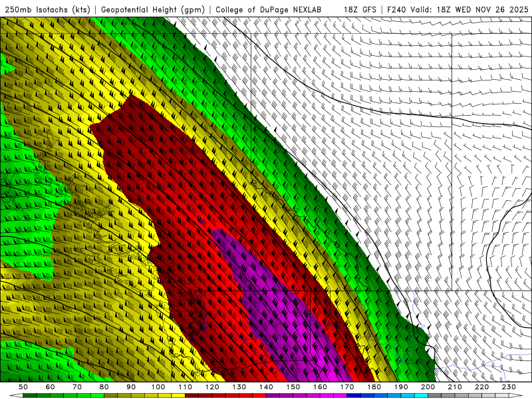Click the 'F240' forecast hour text
This screenshot has width=532, height=399.
[x=397, y=10]
